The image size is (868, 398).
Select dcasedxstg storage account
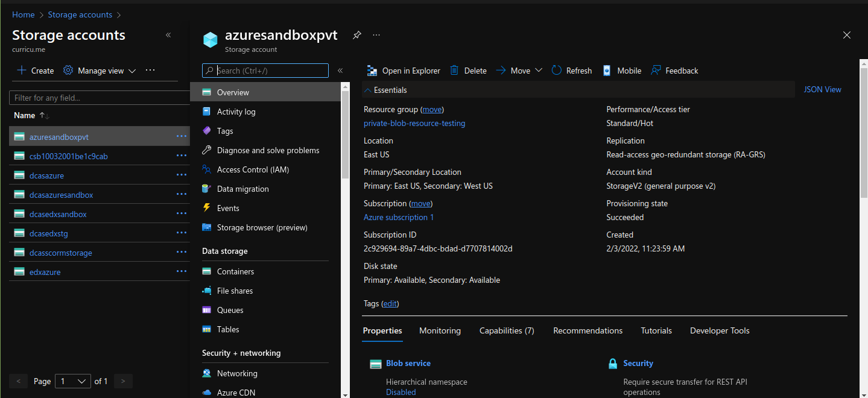pos(49,233)
